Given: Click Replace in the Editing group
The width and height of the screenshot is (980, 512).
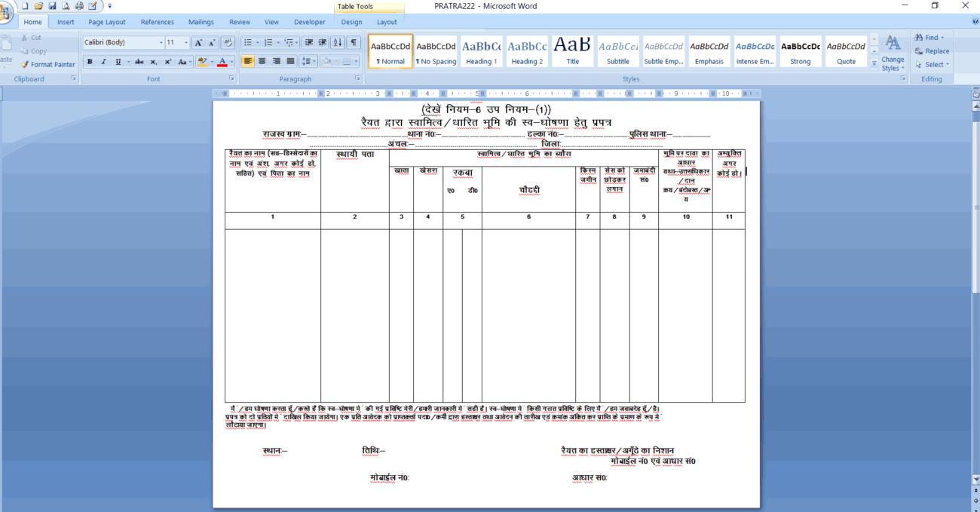Looking at the screenshot, I should (932, 51).
